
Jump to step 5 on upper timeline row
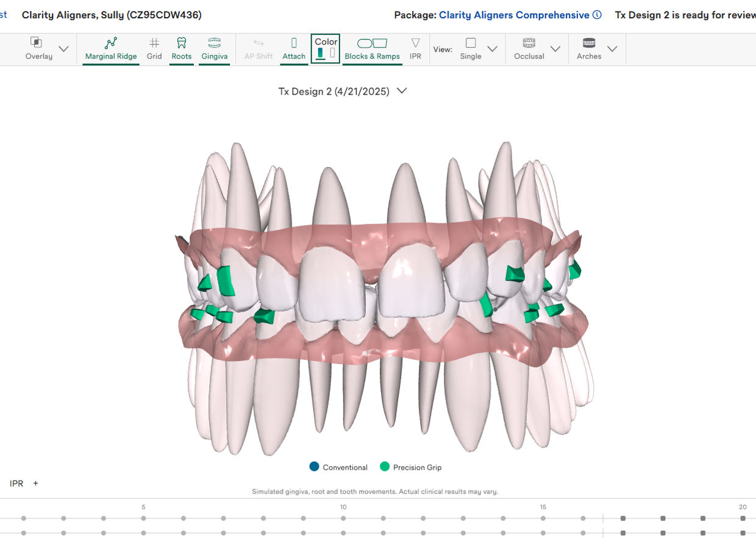point(143,518)
